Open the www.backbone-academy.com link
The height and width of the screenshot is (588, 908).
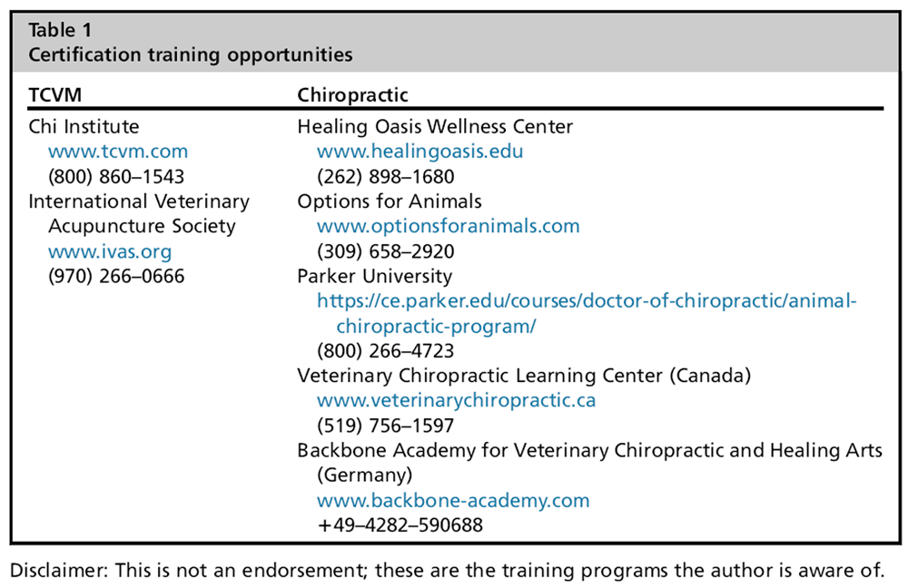tap(453, 500)
